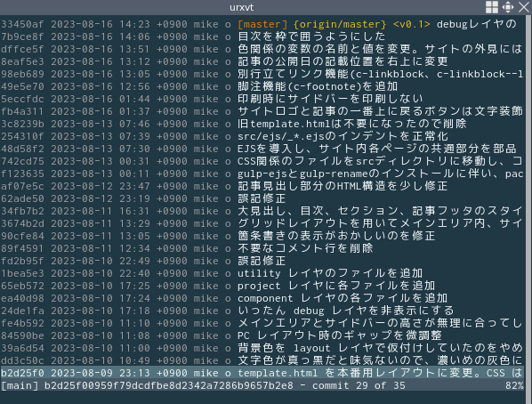Viewport: 532px width, 404px height.
Task: Select commit ea40d98 about component layer
Action: tap(262, 298)
